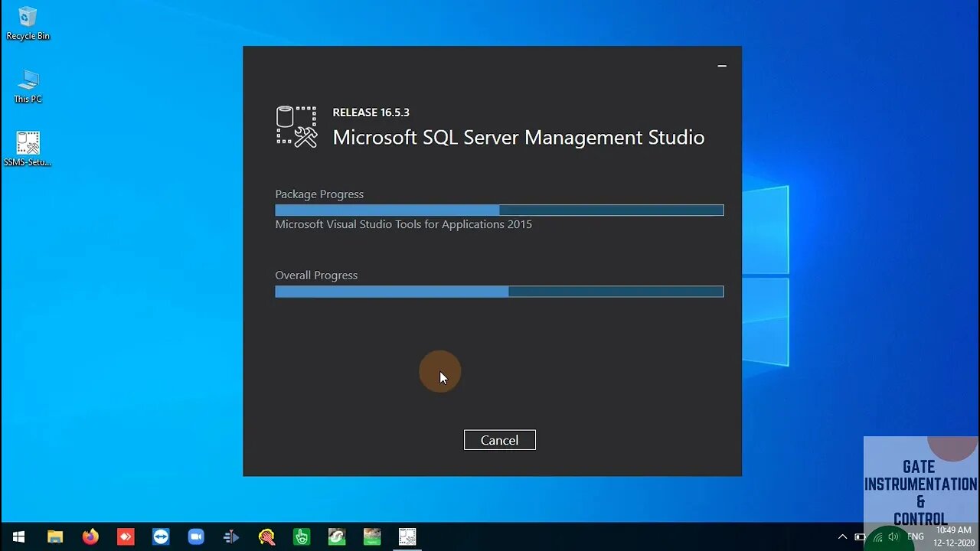Open the green S-logo taskbar app

[x=337, y=536]
